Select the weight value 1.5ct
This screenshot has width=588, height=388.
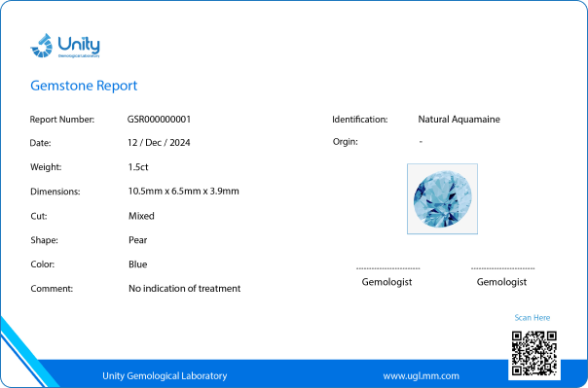(138, 167)
